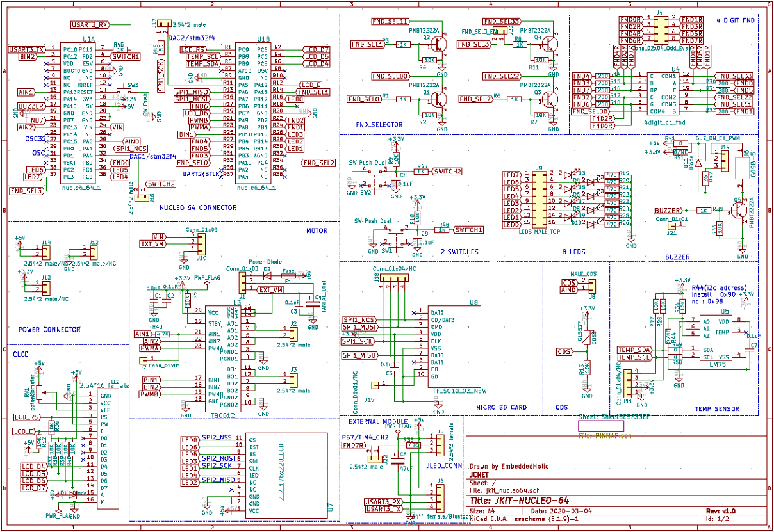This screenshot has height=532, width=774.
Task: Click the SPI2_SCK net label
Action: (x=217, y=465)
